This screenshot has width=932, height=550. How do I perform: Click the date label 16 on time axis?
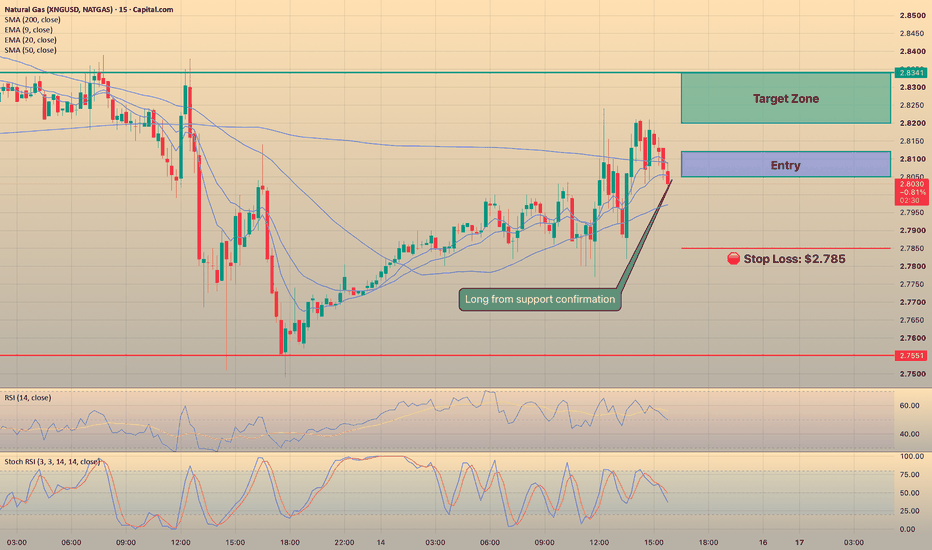(x=763, y=542)
